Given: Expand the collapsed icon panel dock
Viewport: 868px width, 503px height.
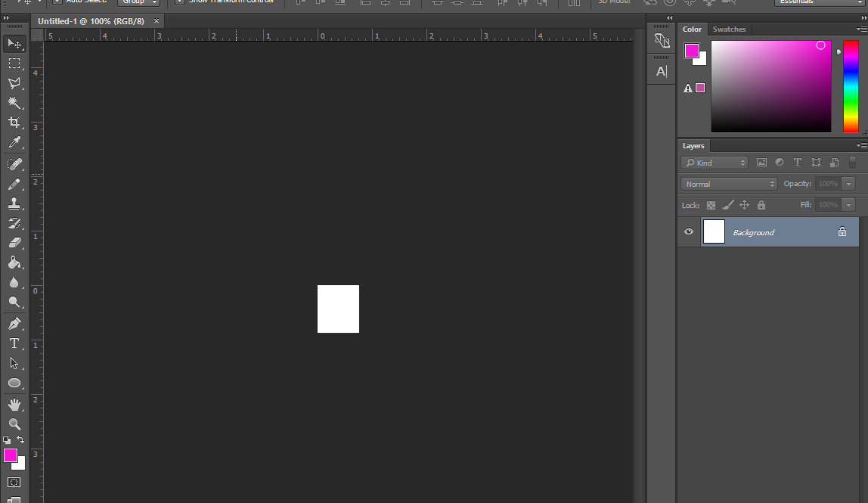Looking at the screenshot, I should (670, 18).
